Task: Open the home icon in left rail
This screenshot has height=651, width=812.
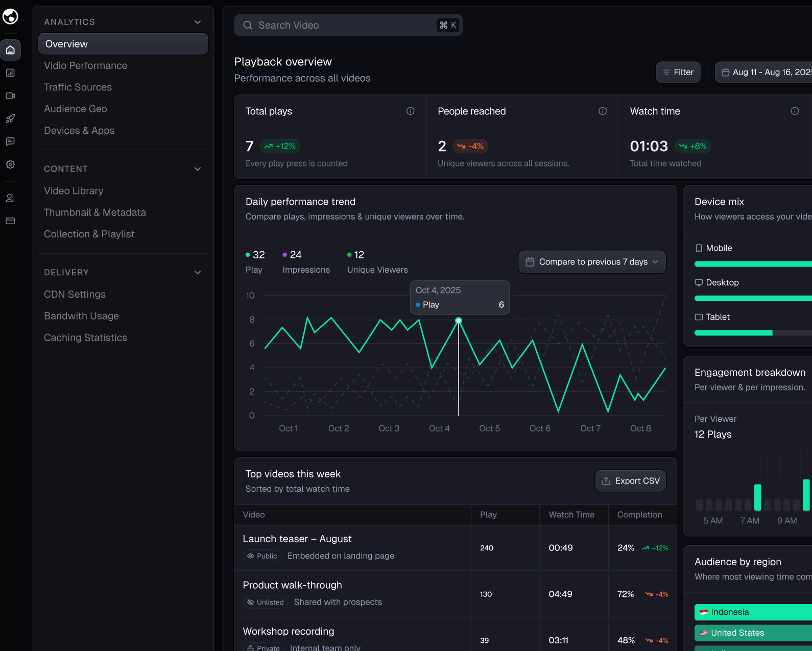Action: pos(10,50)
